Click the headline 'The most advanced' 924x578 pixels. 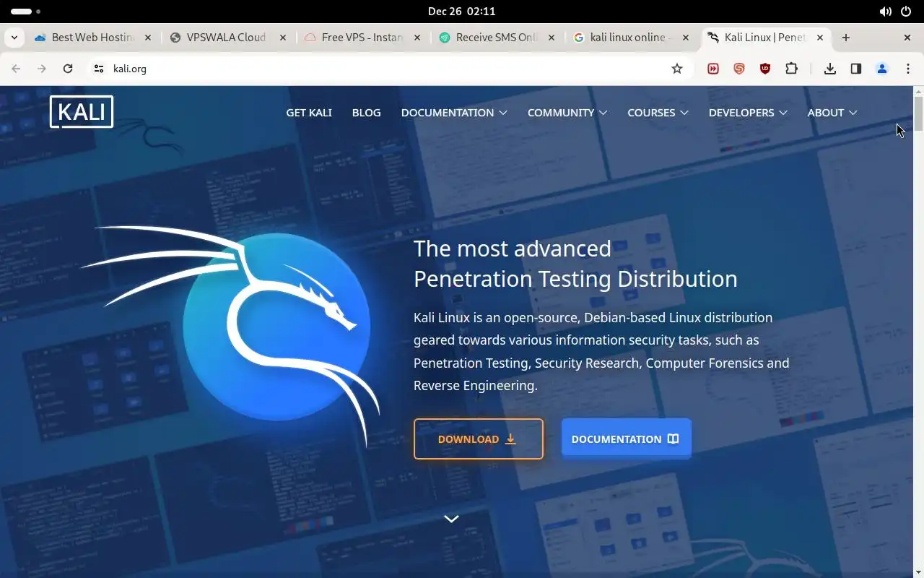pyautogui.click(x=513, y=249)
